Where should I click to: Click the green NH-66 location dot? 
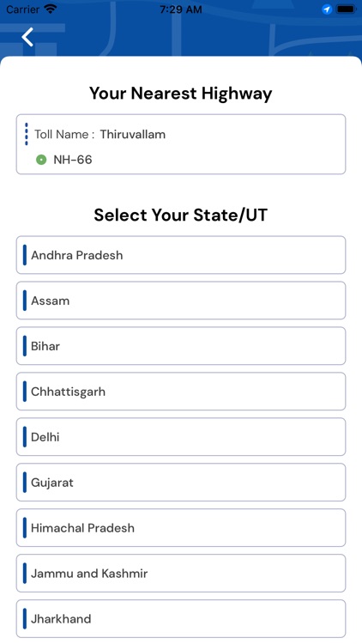click(x=41, y=160)
